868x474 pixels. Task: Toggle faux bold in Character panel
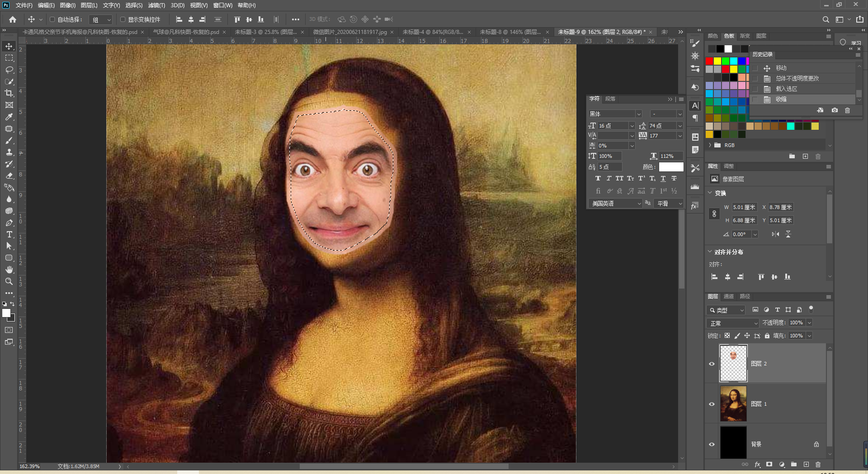[598, 179]
